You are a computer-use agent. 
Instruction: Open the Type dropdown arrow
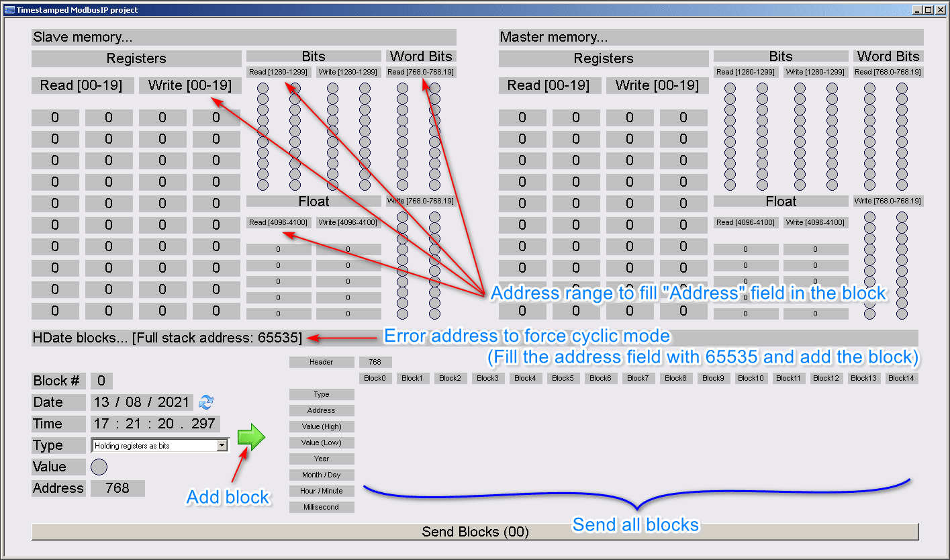point(222,445)
